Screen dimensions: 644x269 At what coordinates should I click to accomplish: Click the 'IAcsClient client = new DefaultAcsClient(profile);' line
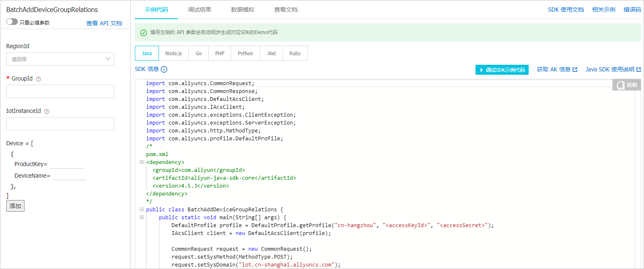coord(251,233)
